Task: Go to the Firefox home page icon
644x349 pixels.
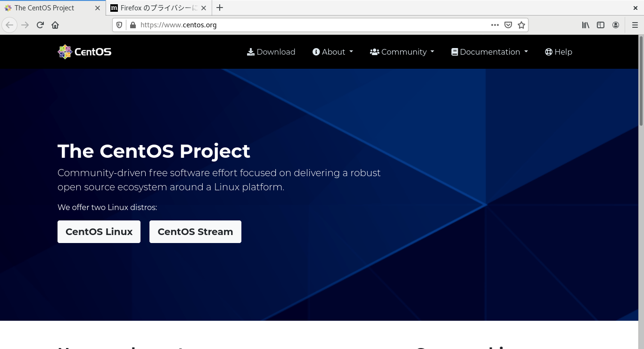Action: 55,25
